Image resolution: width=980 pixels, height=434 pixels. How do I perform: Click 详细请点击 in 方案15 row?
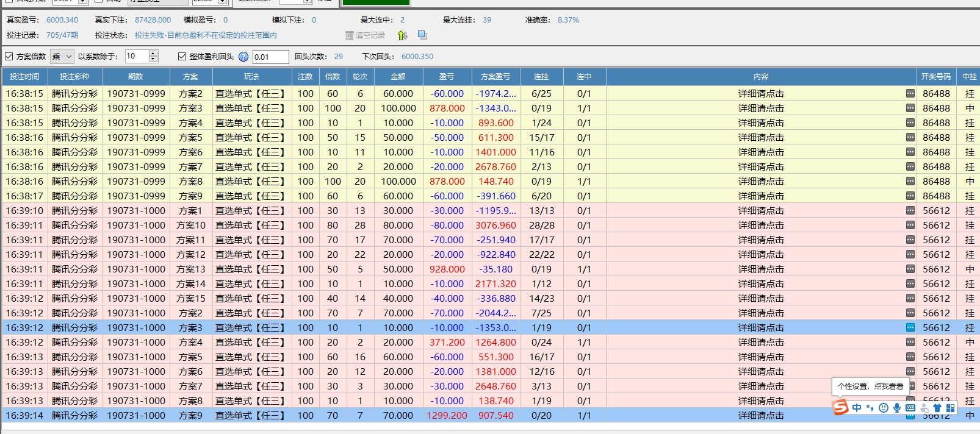(x=761, y=299)
